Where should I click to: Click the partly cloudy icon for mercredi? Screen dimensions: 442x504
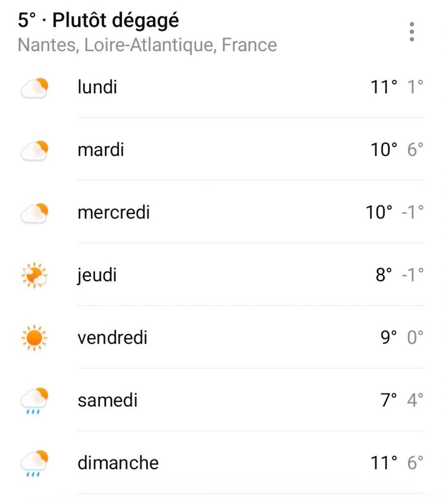click(34, 213)
